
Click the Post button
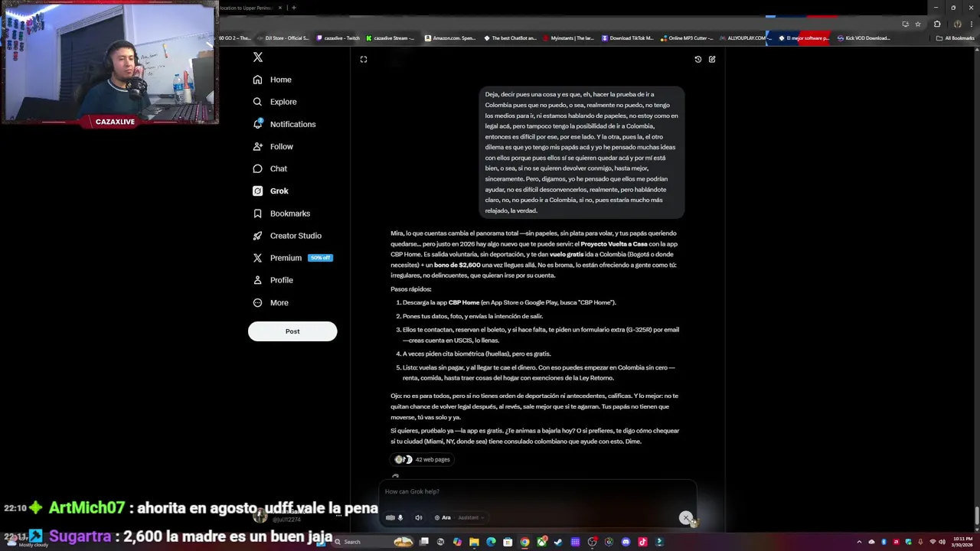pos(292,331)
